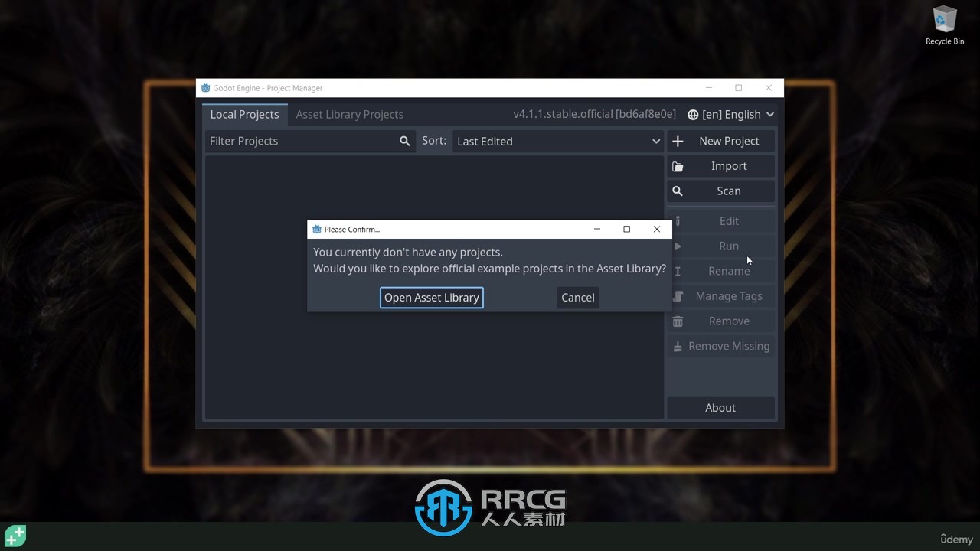
Task: Switch to the Local Projects tab
Action: click(x=245, y=115)
